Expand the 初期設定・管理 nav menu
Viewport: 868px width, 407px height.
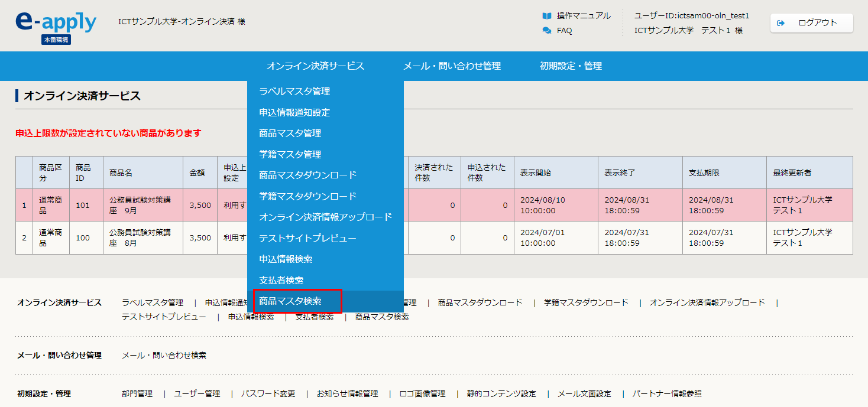click(571, 66)
